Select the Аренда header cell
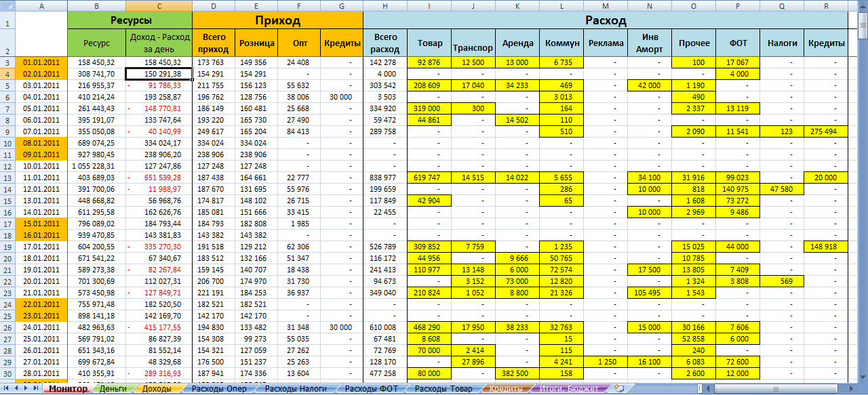Screen dimensions: 868x395 [517, 43]
